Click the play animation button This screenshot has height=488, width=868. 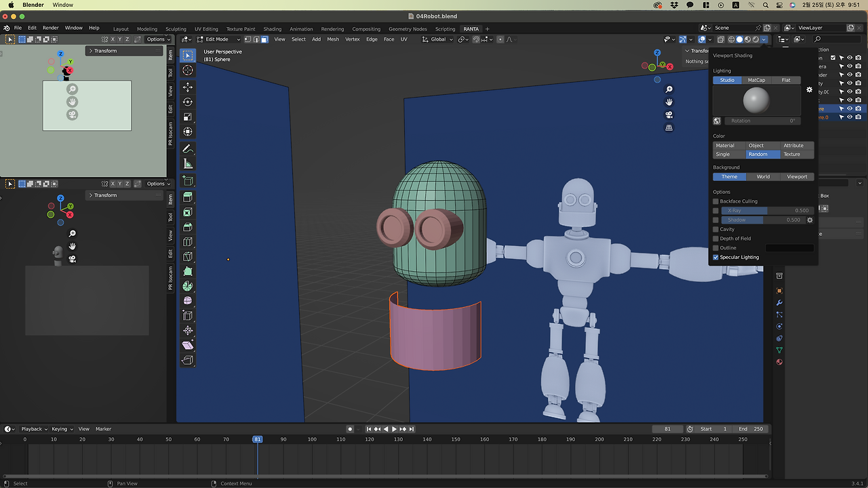(x=394, y=429)
